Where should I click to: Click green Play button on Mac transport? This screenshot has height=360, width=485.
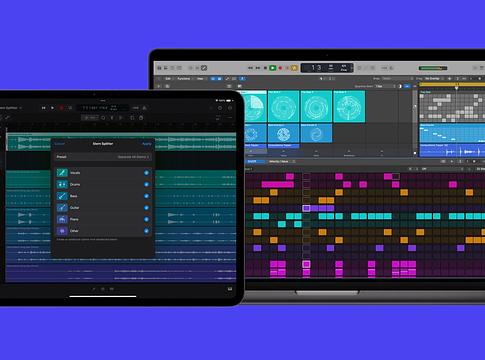point(273,68)
